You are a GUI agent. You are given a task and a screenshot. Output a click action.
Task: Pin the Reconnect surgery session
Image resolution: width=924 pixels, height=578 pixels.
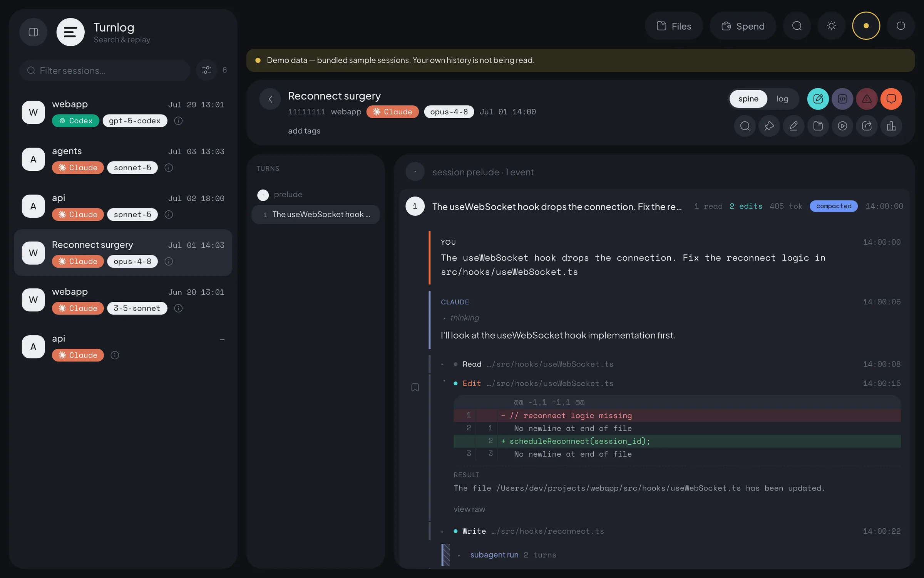(x=769, y=126)
